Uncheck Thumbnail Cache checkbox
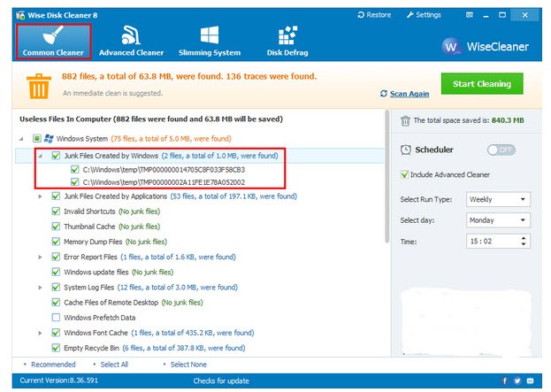The height and width of the screenshot is (392, 551). pos(56,227)
